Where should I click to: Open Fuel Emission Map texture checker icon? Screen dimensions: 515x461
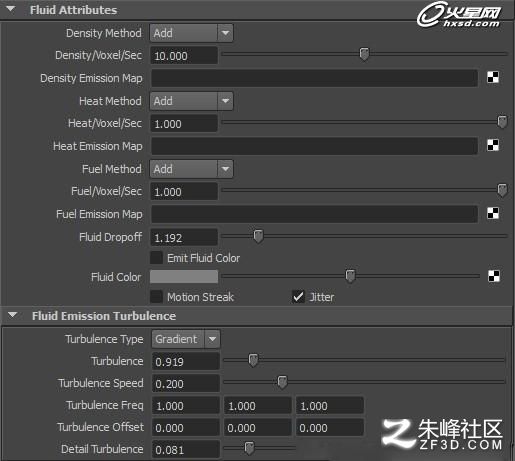point(493,213)
